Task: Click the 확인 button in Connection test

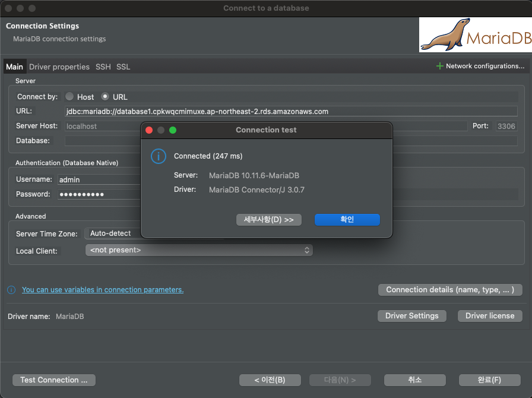Action: (347, 219)
